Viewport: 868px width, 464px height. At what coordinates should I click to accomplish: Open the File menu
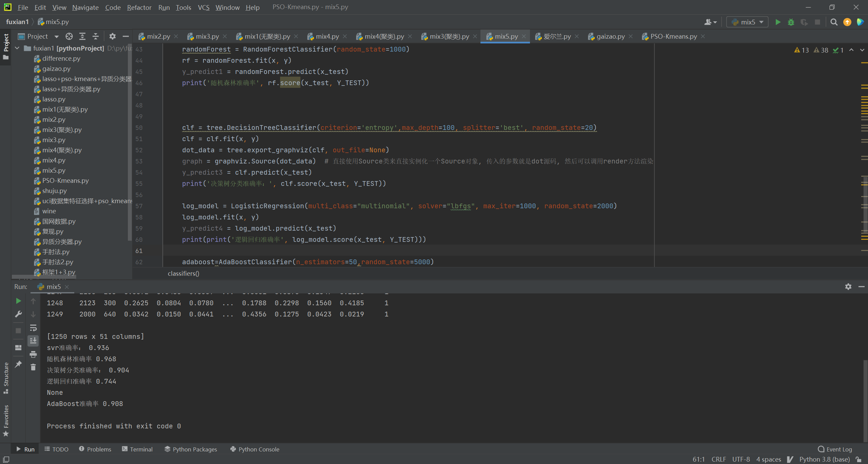click(23, 7)
